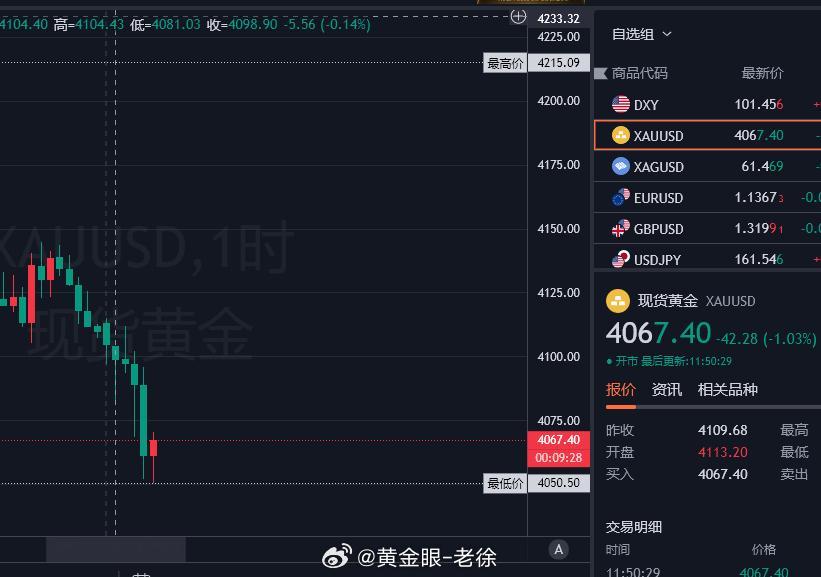Click the 11:50:29 trade detail row

pos(707,572)
